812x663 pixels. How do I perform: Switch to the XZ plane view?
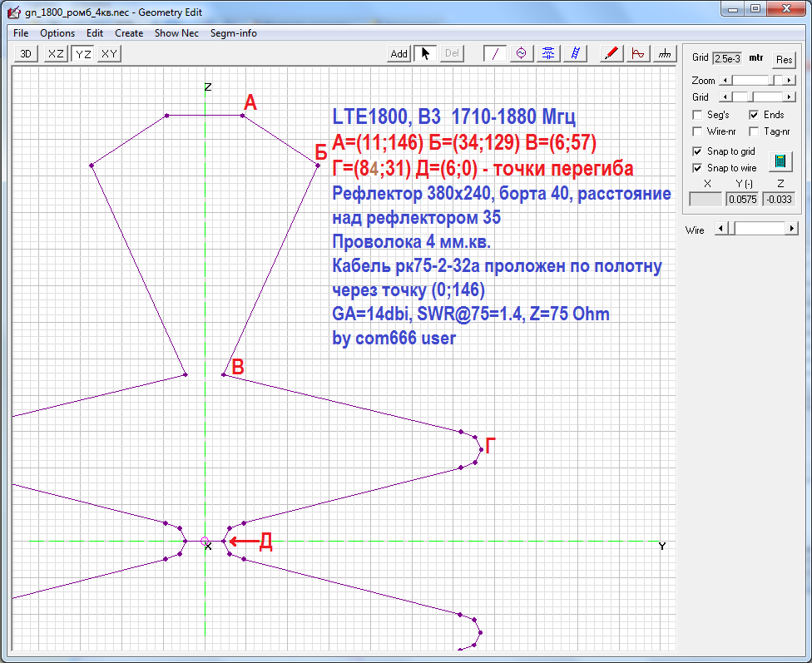(x=56, y=53)
